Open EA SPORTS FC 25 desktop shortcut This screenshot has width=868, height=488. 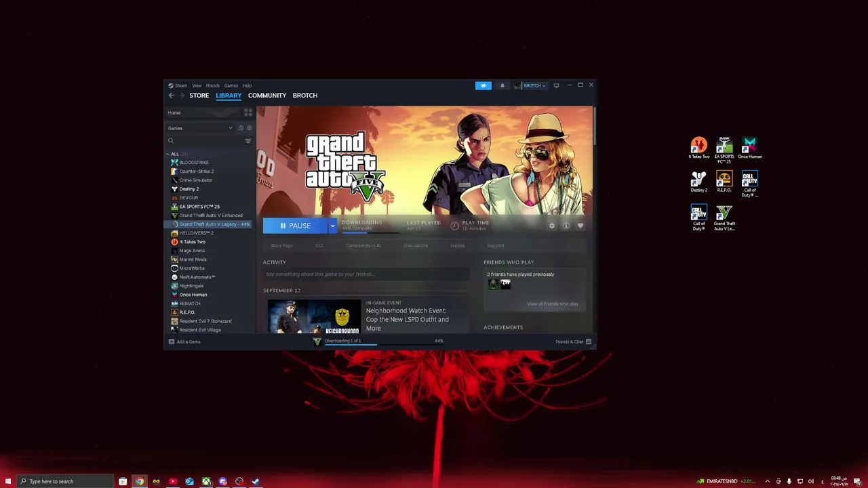pos(724,150)
